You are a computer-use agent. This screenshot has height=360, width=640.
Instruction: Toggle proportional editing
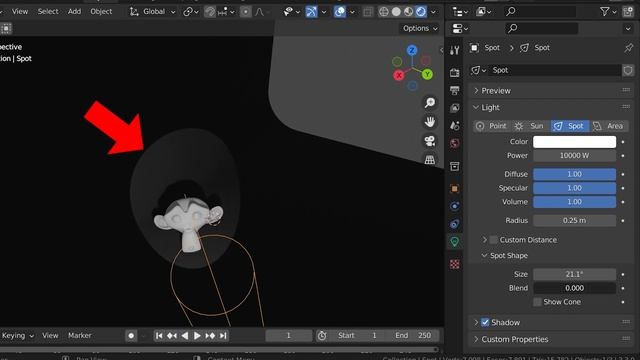tap(245, 12)
